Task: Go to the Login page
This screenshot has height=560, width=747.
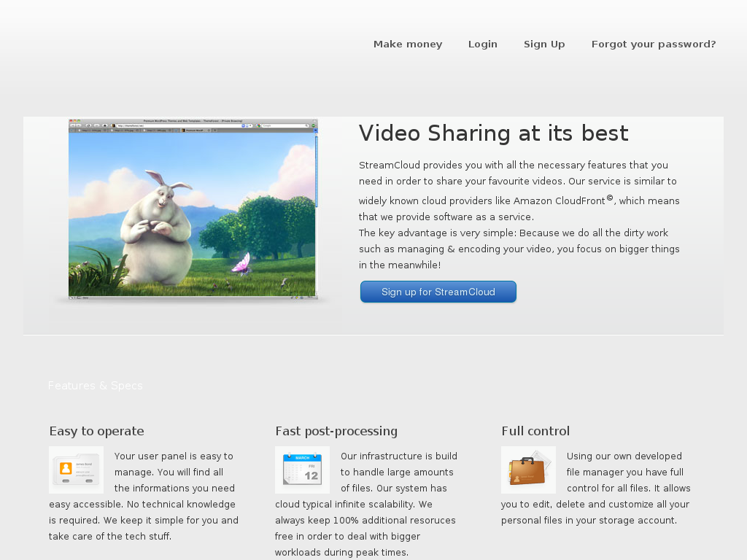Action: pyautogui.click(x=483, y=44)
